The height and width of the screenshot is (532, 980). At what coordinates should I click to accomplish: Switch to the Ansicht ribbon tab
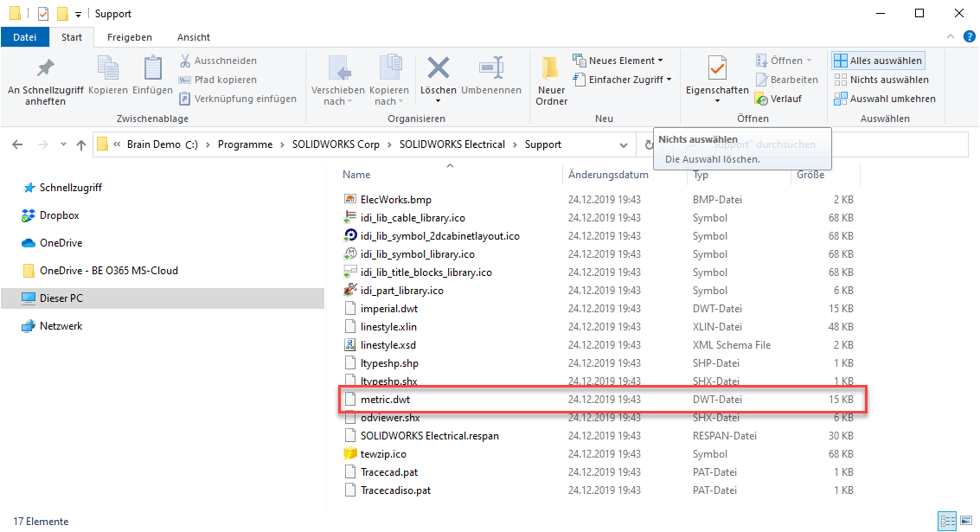[193, 37]
